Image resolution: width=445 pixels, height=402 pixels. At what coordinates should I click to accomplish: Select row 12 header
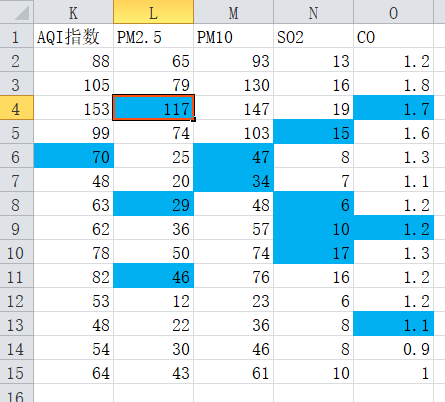click(x=17, y=300)
